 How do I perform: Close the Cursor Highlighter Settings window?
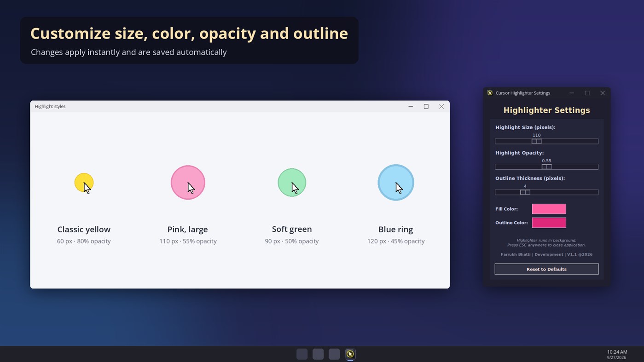point(602,93)
